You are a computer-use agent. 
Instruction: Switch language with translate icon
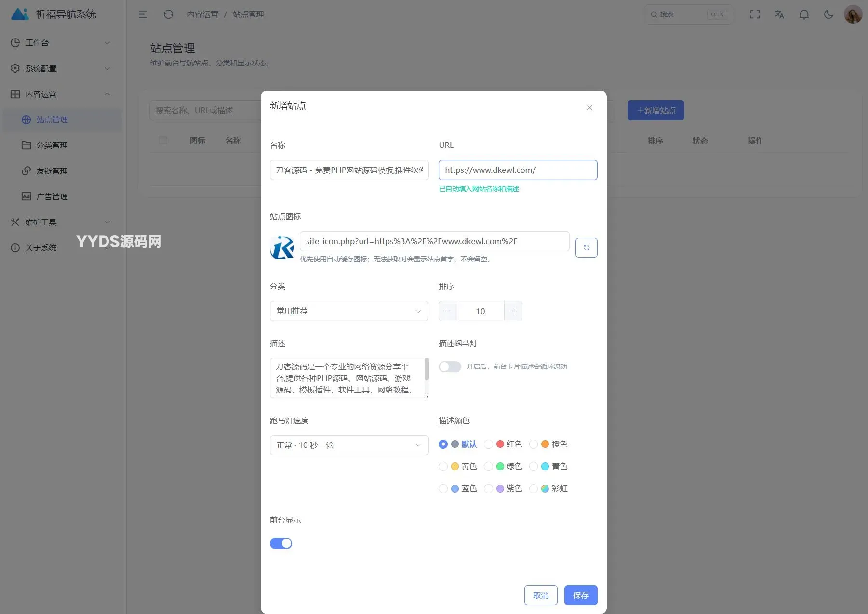point(779,14)
